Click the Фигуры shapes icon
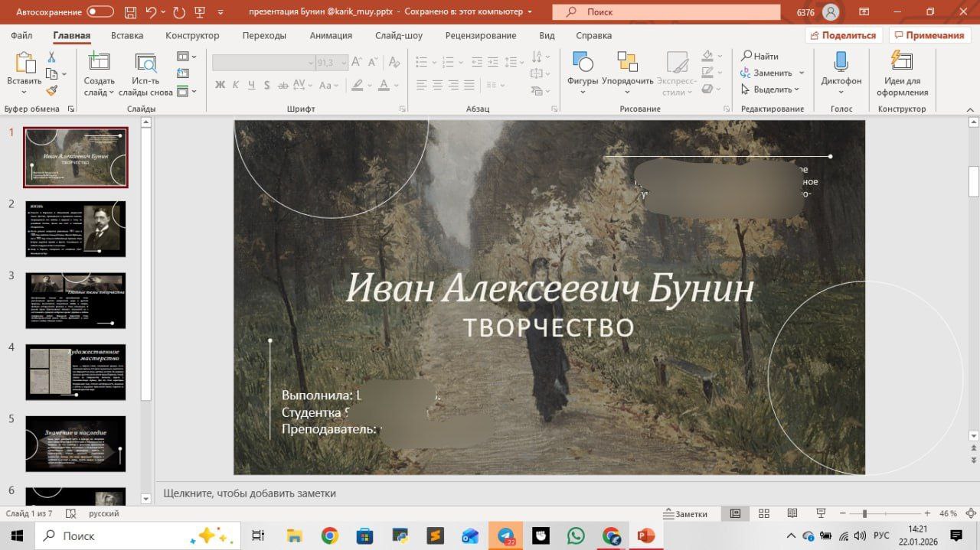The height and width of the screenshot is (550, 980). tap(583, 62)
